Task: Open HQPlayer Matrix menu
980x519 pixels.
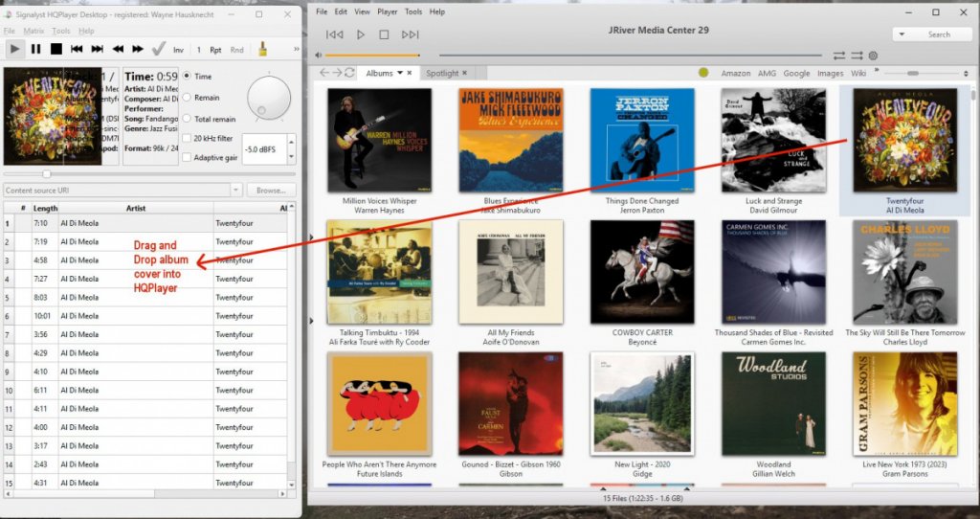Action: point(33,31)
